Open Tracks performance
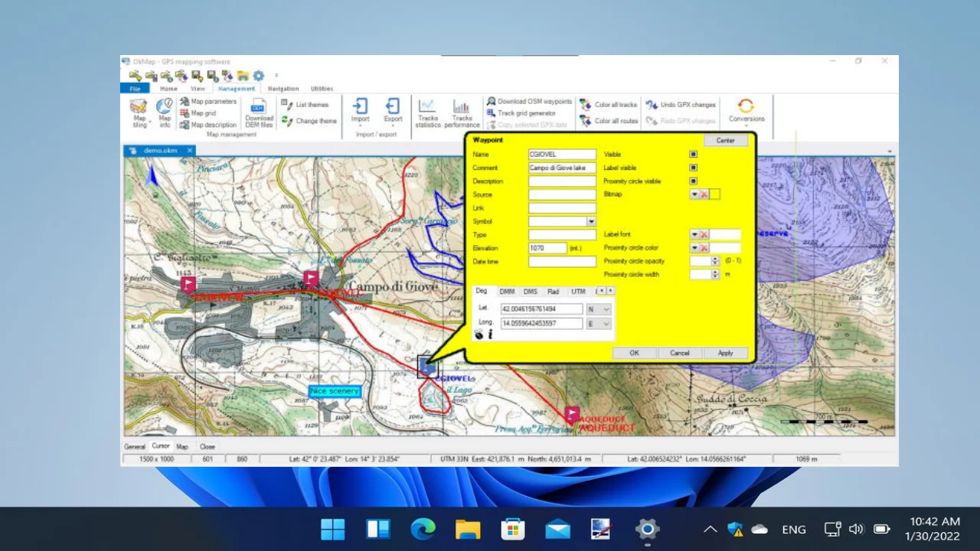The image size is (980, 551). coord(462,112)
